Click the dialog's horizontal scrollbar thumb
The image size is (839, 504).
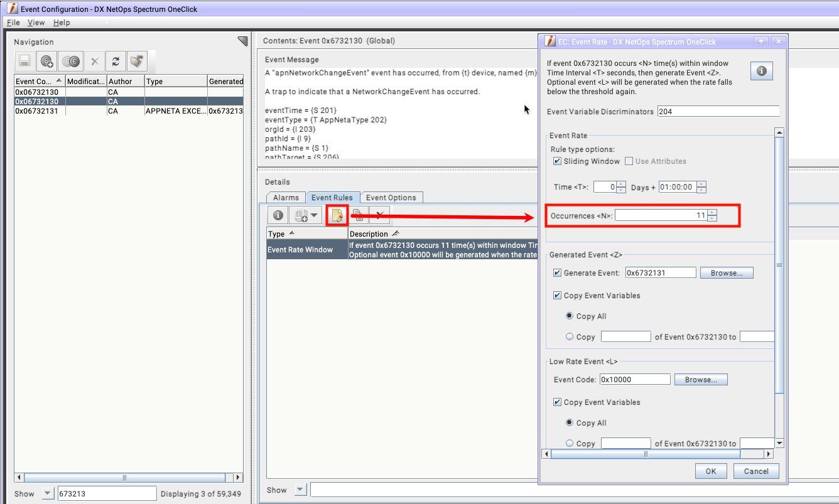(x=646, y=454)
